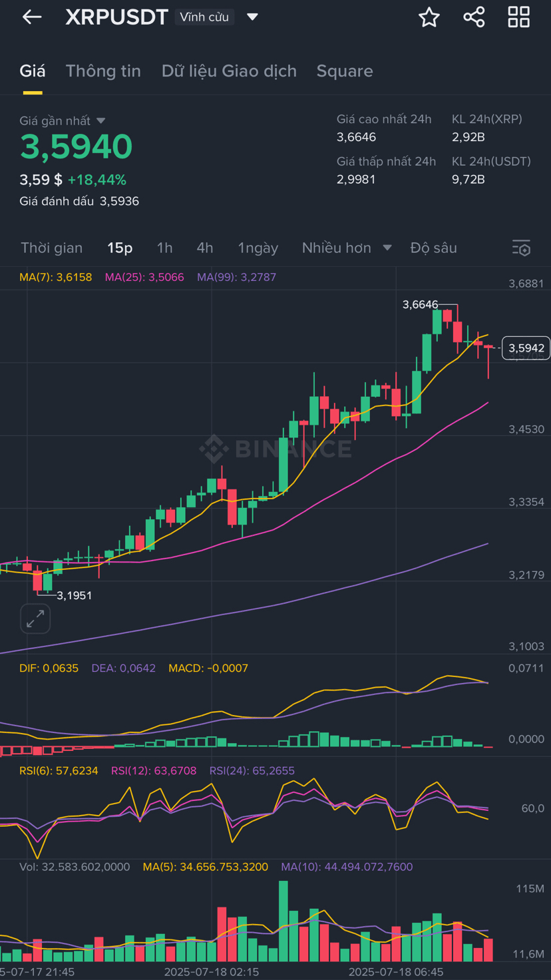Expand chart to fullscreen with arrows icon
This screenshot has width=551, height=980.
(35, 618)
